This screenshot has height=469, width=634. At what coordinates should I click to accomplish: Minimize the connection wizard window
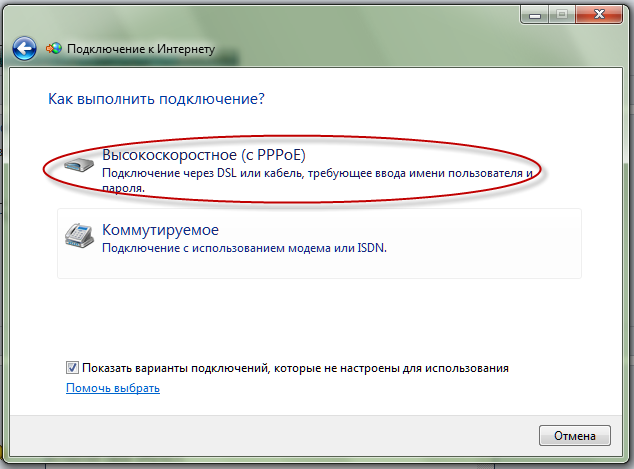[535, 15]
